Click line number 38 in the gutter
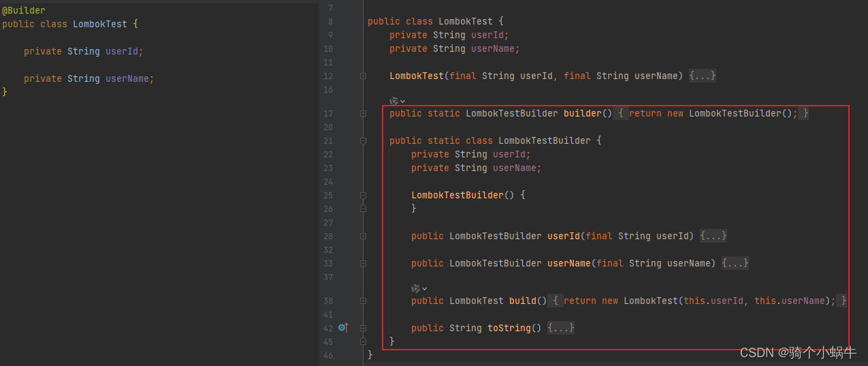868x366 pixels. point(328,301)
